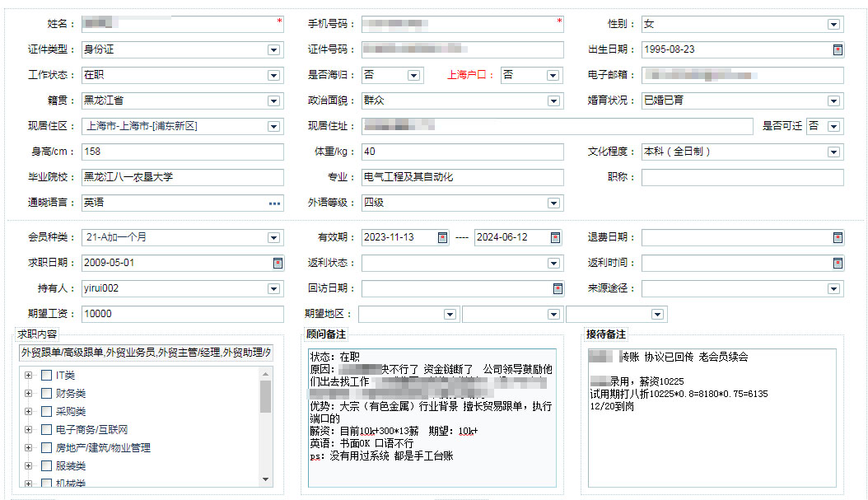The image size is (868, 500).
Task: Click the 手机号码 input field
Action: tap(462, 24)
